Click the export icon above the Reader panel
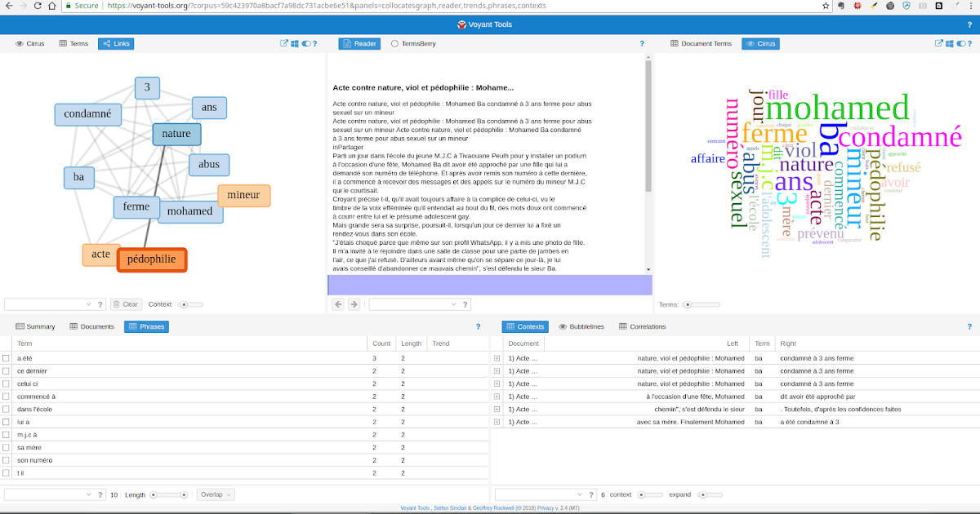Screen dimensions: 980x514 (x=283, y=43)
